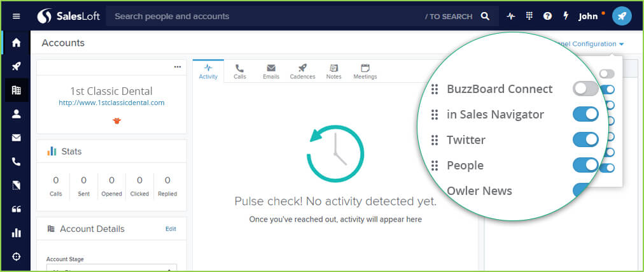The height and width of the screenshot is (272, 644).
Task: Switch to the Meetings tab
Action: pos(365,71)
